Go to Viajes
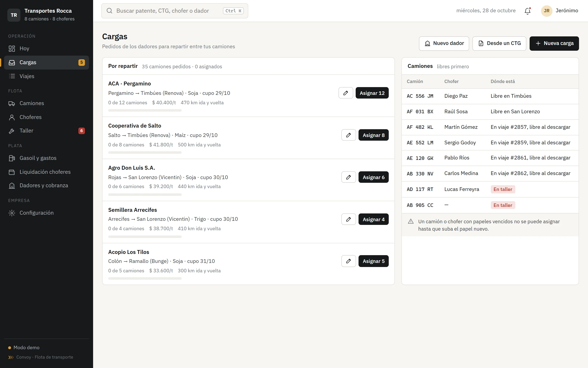The image size is (588, 368). pos(46,76)
